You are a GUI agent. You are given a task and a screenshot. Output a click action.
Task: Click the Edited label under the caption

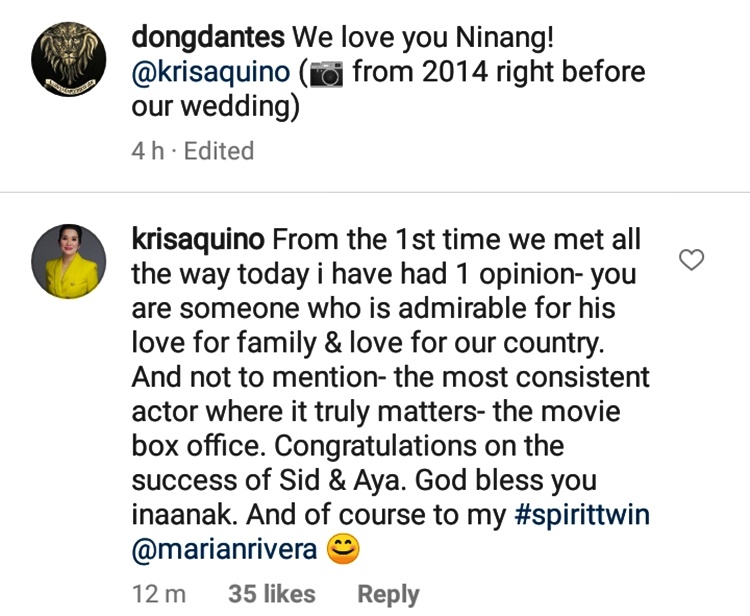point(219,151)
